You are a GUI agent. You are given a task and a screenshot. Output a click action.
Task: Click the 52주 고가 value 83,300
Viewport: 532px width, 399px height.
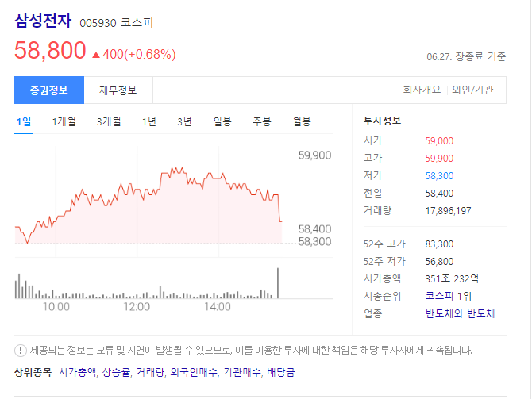pos(439,244)
